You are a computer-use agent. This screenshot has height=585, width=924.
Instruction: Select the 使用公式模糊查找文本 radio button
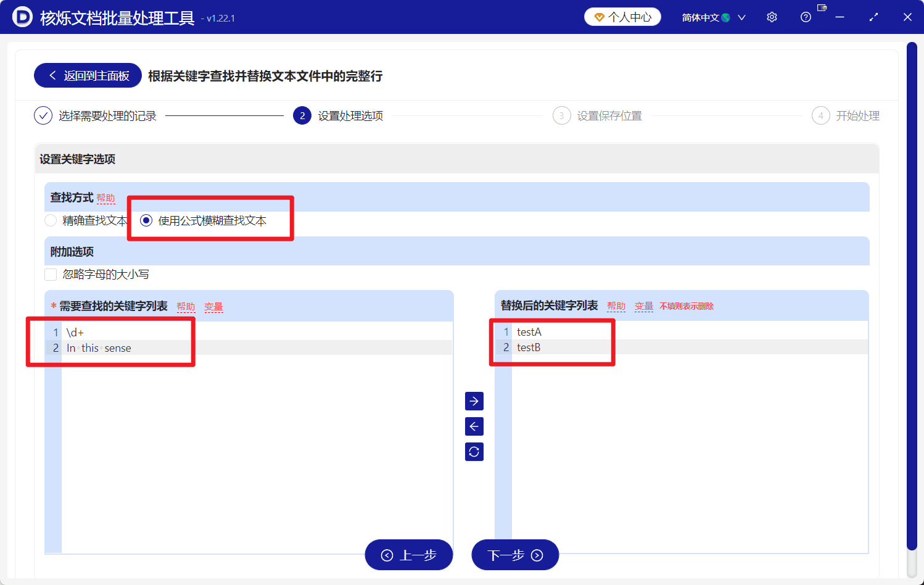(x=146, y=220)
